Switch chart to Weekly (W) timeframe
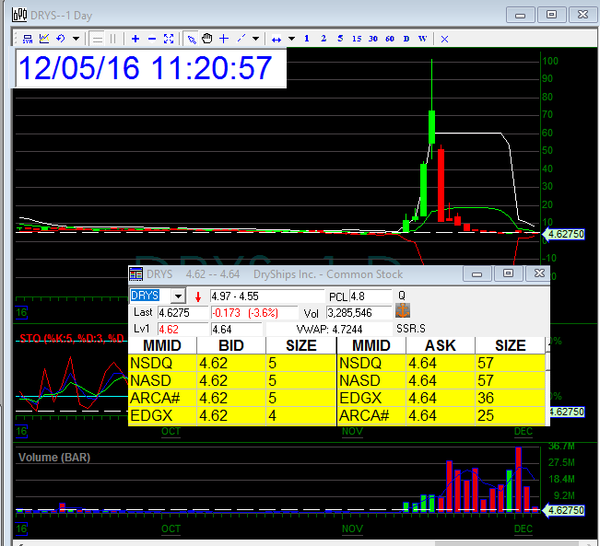The height and width of the screenshot is (546, 600). (423, 38)
